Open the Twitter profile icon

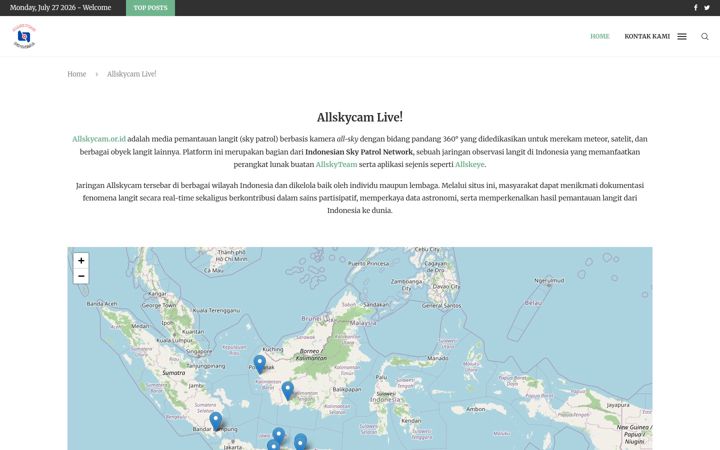(x=707, y=7)
